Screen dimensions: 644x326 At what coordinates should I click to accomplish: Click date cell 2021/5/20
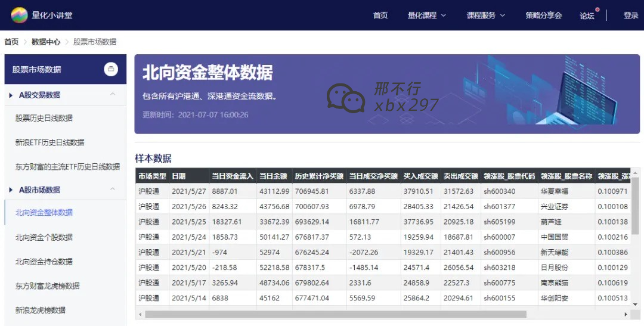[x=189, y=267]
